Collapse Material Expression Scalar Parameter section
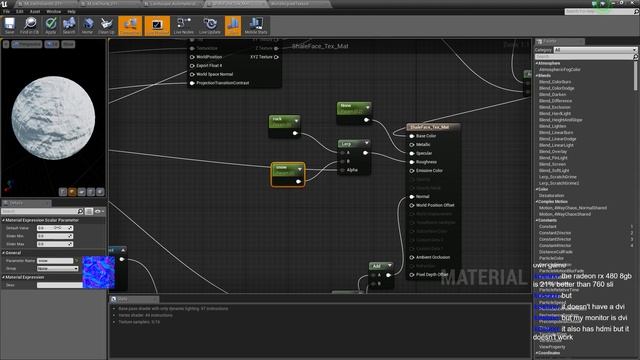Image resolution: width=640 pixels, height=360 pixels. point(3,220)
